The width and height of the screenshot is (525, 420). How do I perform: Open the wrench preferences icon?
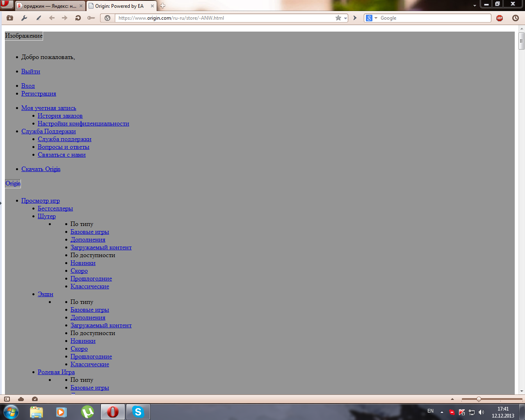pyautogui.click(x=24, y=18)
